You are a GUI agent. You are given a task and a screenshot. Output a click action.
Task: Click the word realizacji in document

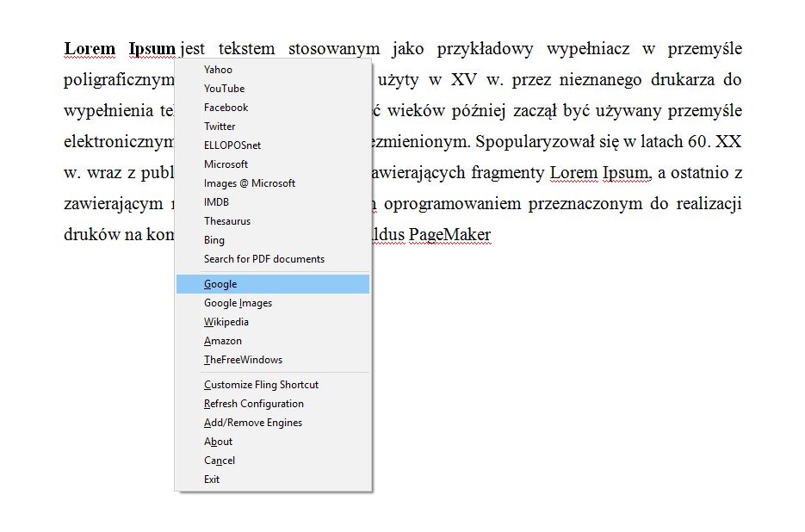click(709, 204)
